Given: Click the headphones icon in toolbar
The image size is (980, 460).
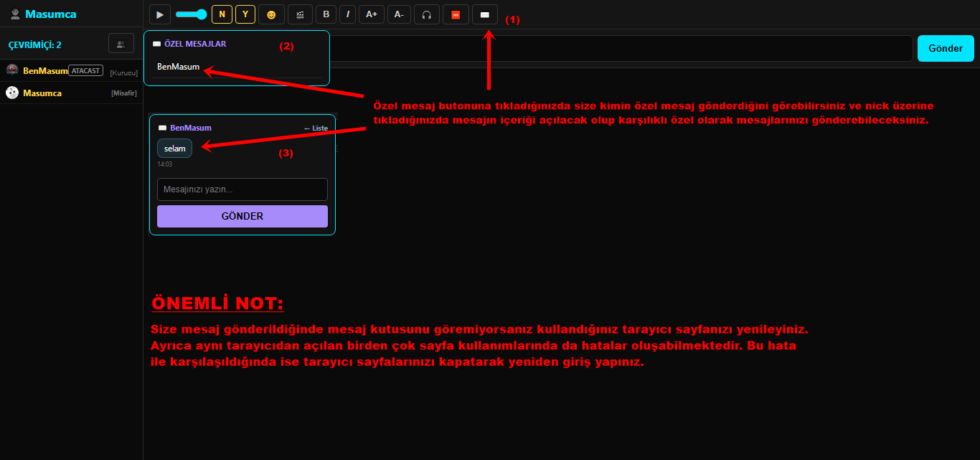Looking at the screenshot, I should point(427,14).
